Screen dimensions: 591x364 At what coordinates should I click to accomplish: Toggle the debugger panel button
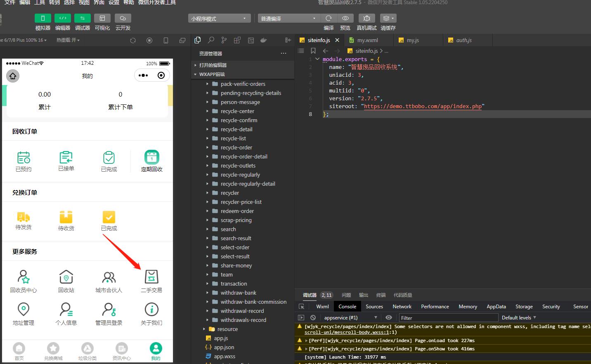pos(82,18)
